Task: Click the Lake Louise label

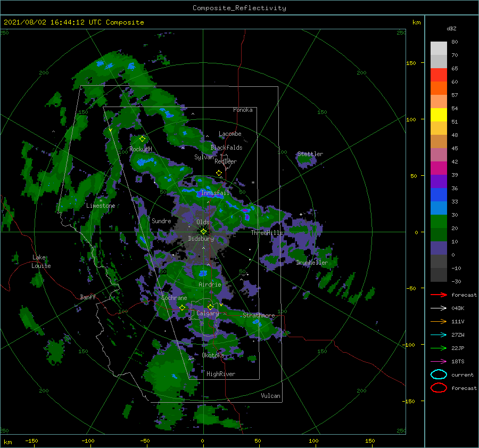Action: point(41,262)
